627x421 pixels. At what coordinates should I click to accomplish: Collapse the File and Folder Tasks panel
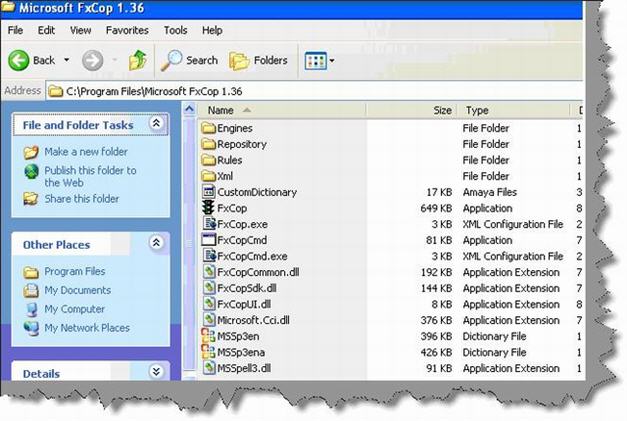click(156, 123)
